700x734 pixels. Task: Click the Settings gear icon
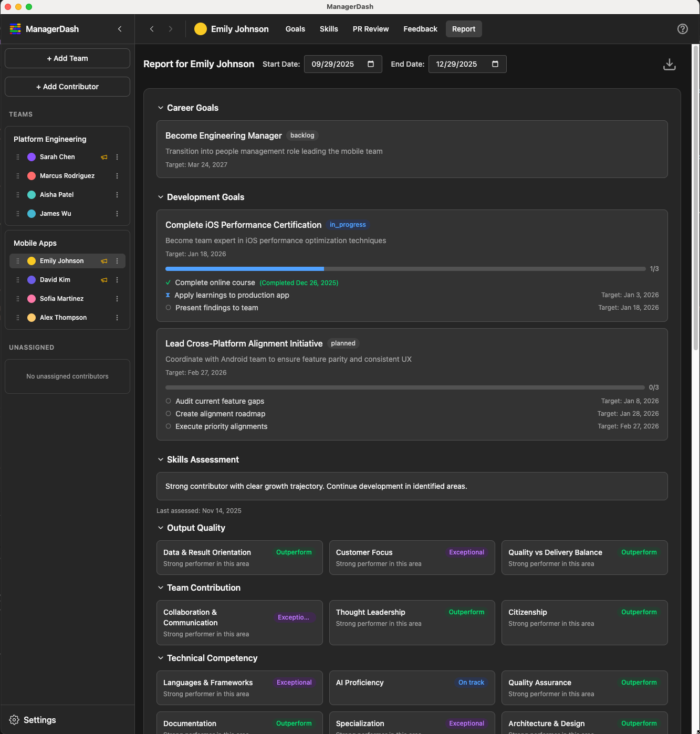click(14, 720)
